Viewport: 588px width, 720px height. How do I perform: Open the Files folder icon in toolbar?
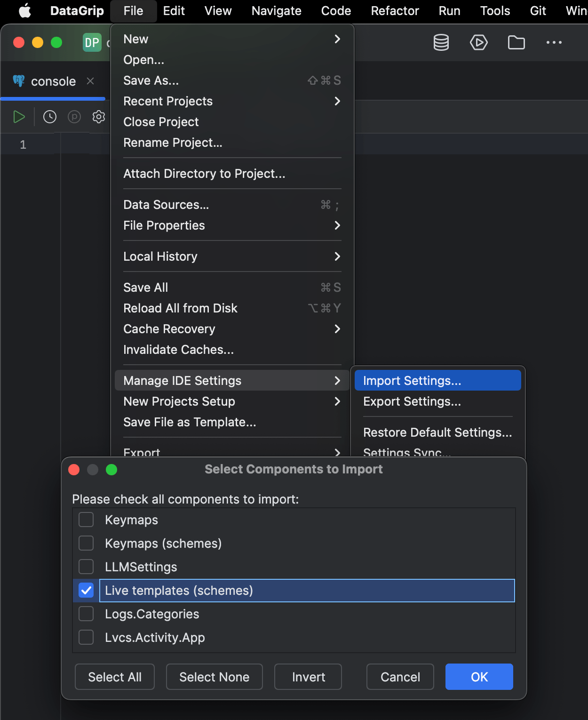pyautogui.click(x=516, y=43)
